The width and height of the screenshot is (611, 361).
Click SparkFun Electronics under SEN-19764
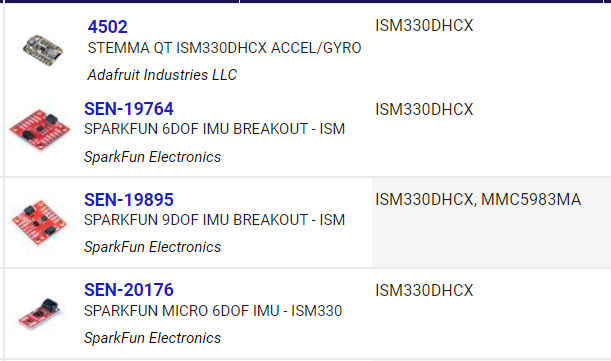(x=152, y=157)
